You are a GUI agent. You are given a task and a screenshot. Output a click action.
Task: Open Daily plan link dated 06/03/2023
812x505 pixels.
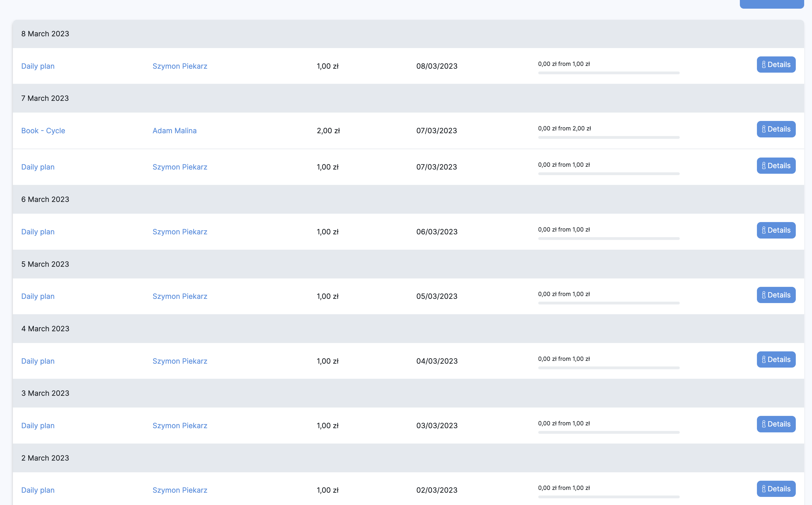pyautogui.click(x=38, y=232)
